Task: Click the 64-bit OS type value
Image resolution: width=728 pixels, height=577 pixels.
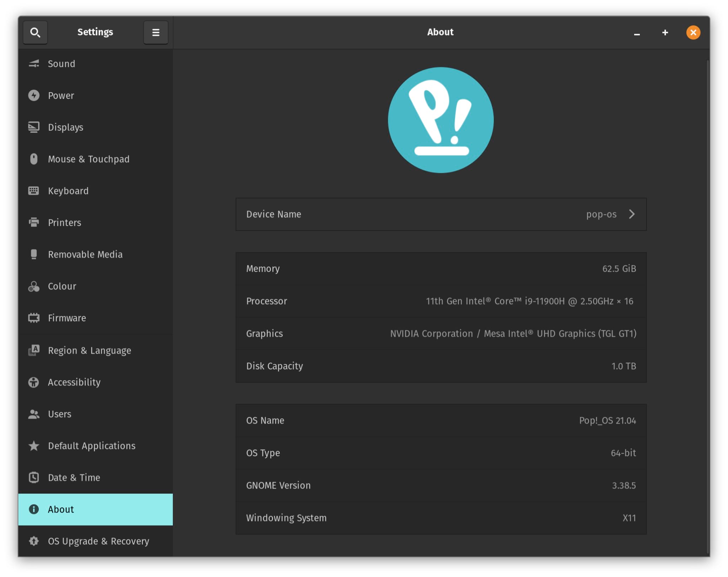Action: 623,453
